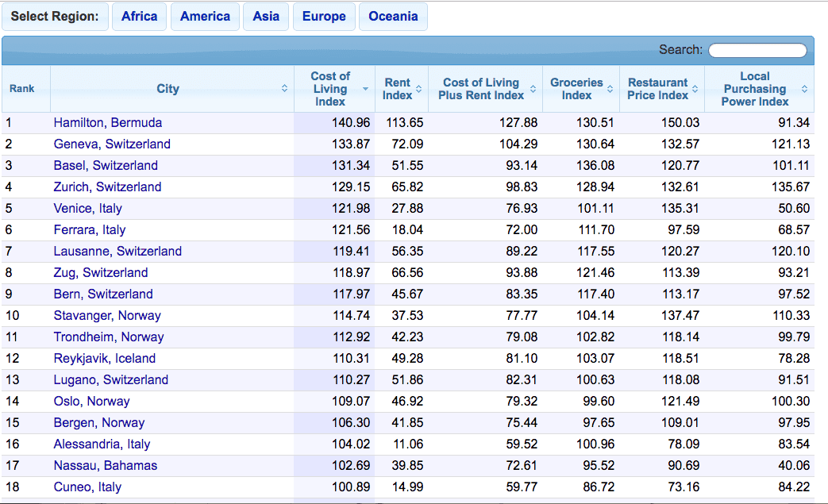828x504 pixels.
Task: Visit the Venice, Italy link
Action: pos(88,208)
